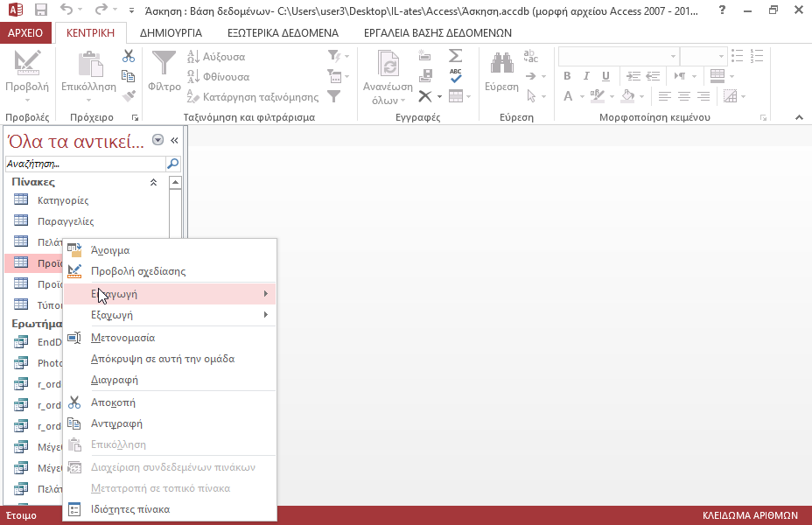The width and height of the screenshot is (812, 525).
Task: Expand the Εξαγωγή submenu
Action: click(x=170, y=315)
